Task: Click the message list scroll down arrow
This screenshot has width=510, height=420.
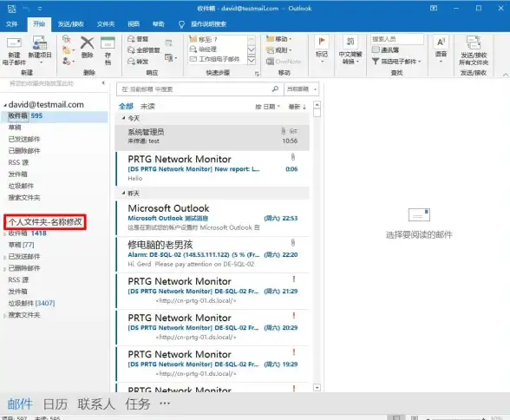Action: coord(317,388)
